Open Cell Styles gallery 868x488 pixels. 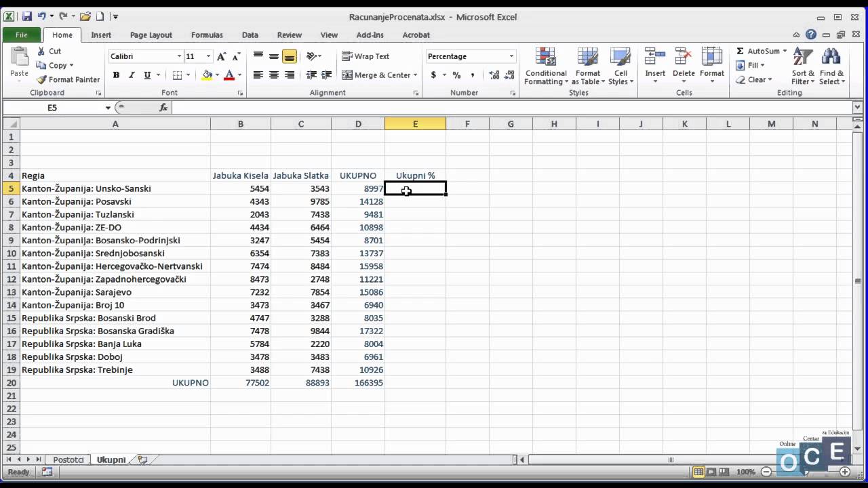pyautogui.click(x=620, y=66)
